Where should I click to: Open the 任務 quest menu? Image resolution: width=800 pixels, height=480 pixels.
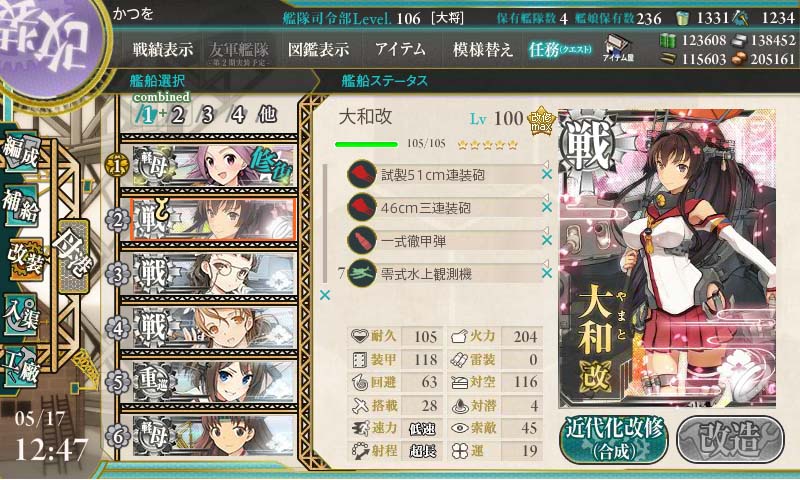[560, 49]
